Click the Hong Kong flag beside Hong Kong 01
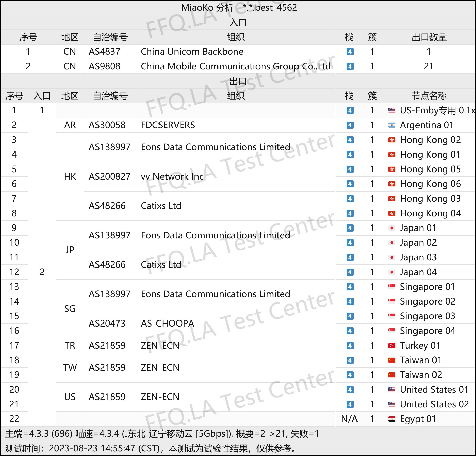This screenshot has width=476, height=456. (x=392, y=155)
